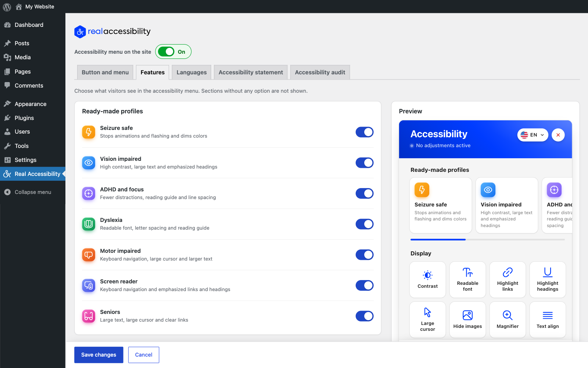This screenshot has width=588, height=368.
Task: Open Plugins in the sidebar
Action: [33, 118]
